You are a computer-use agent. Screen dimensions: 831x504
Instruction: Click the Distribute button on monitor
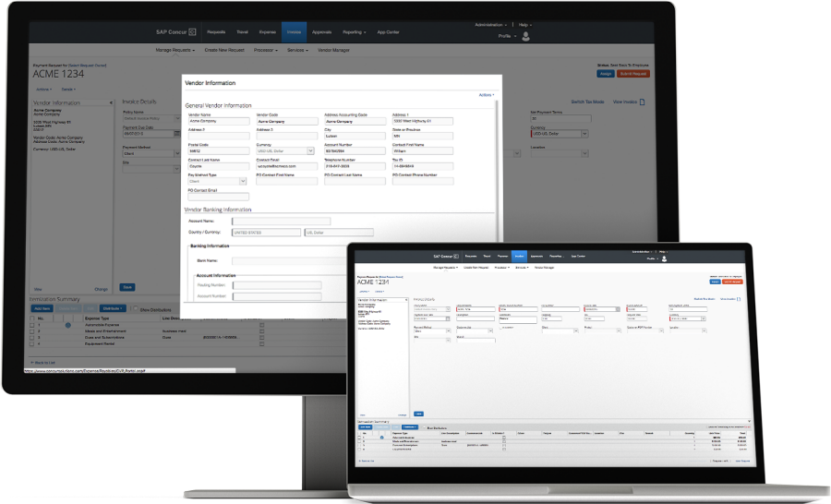[x=113, y=308]
